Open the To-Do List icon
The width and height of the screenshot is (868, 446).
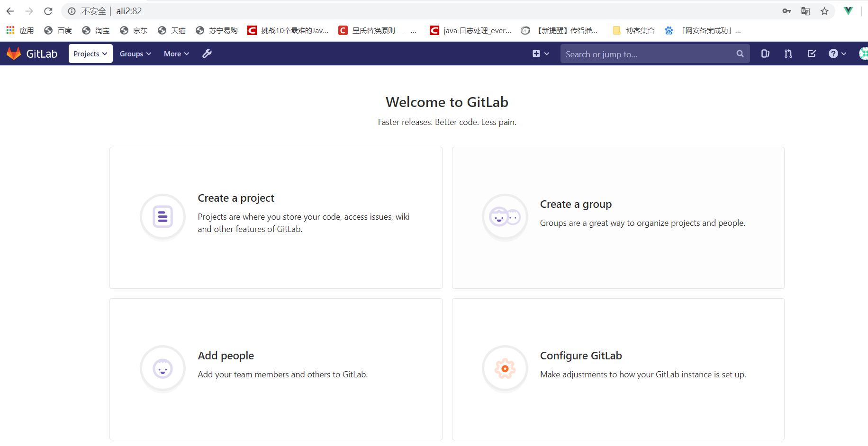[812, 54]
